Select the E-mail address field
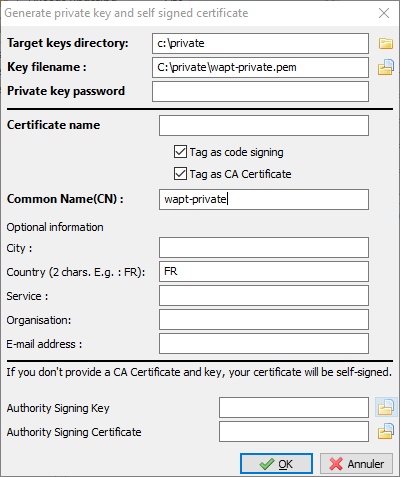Screen dimensions: 400x477 coord(264,343)
